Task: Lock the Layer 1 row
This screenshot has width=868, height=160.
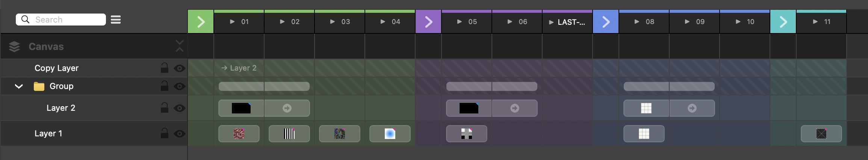Action: 165,133
